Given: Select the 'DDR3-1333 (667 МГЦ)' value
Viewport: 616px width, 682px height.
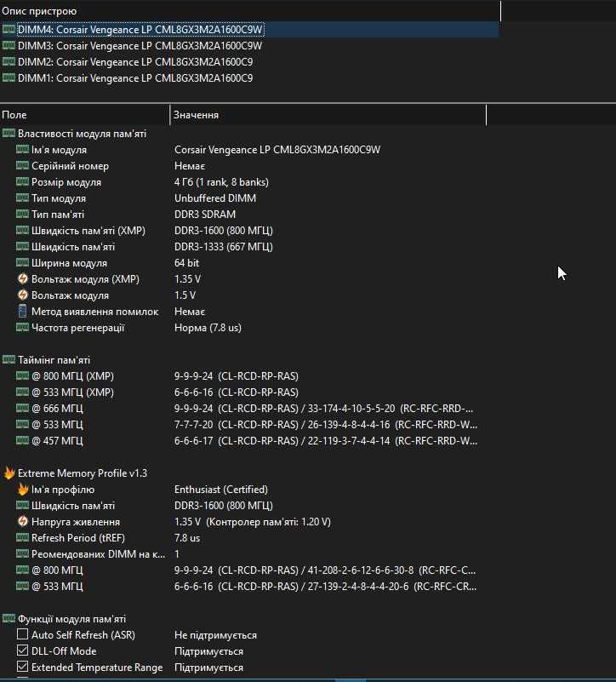Looking at the screenshot, I should (x=224, y=247).
